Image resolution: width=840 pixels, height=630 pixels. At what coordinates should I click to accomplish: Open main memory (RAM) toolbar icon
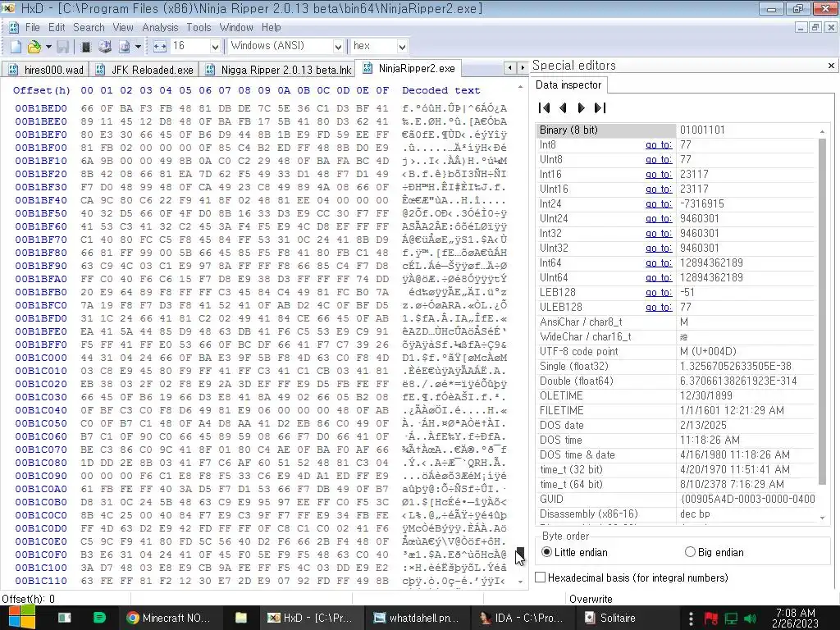tap(85, 47)
